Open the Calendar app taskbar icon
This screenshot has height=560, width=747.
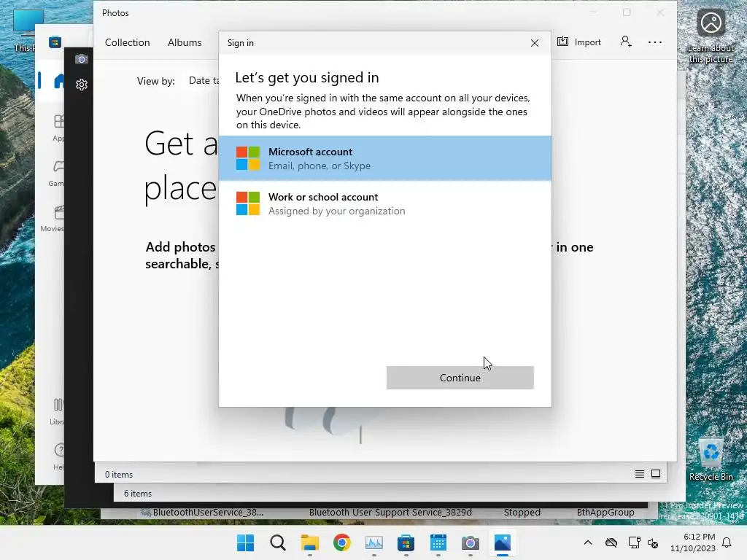click(x=438, y=542)
